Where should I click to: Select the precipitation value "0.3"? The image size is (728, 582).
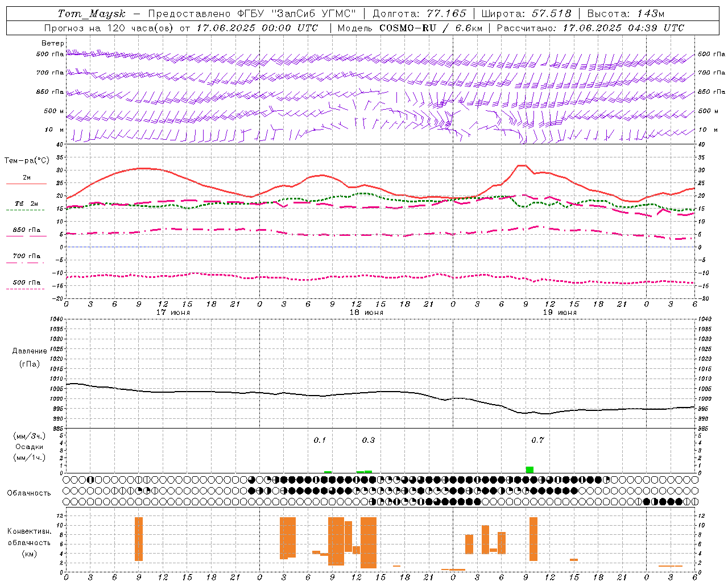pos(369,440)
